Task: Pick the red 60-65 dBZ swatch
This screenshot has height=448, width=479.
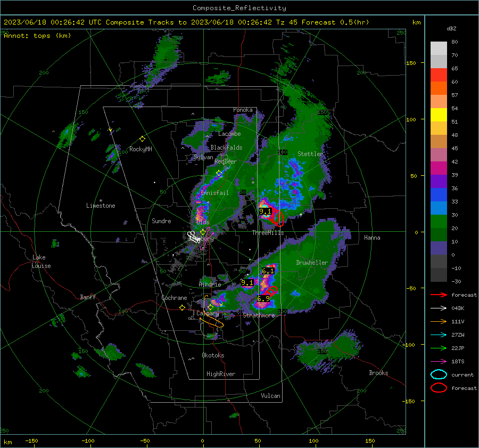Action: pos(439,75)
